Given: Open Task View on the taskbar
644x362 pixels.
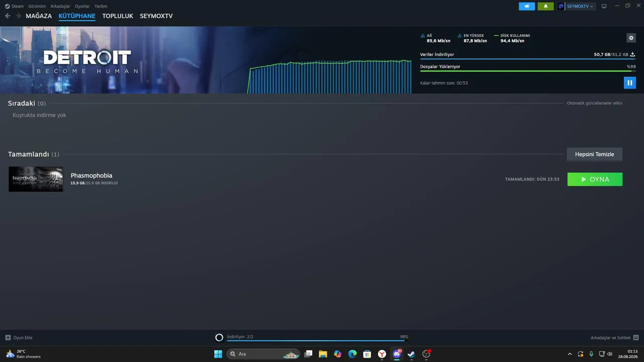Looking at the screenshot, I should click(x=308, y=354).
